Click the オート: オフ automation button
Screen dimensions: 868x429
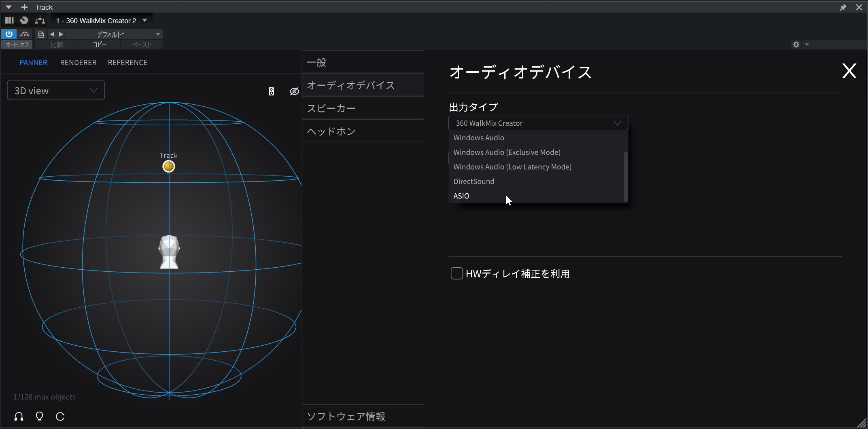point(17,45)
